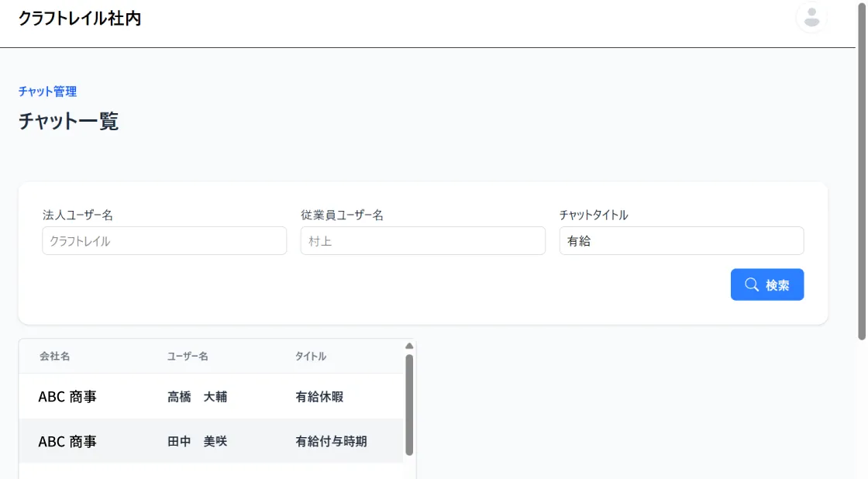Click the クラフトレイル社内 header title
Viewport: 868px width, 479px height.
click(79, 19)
